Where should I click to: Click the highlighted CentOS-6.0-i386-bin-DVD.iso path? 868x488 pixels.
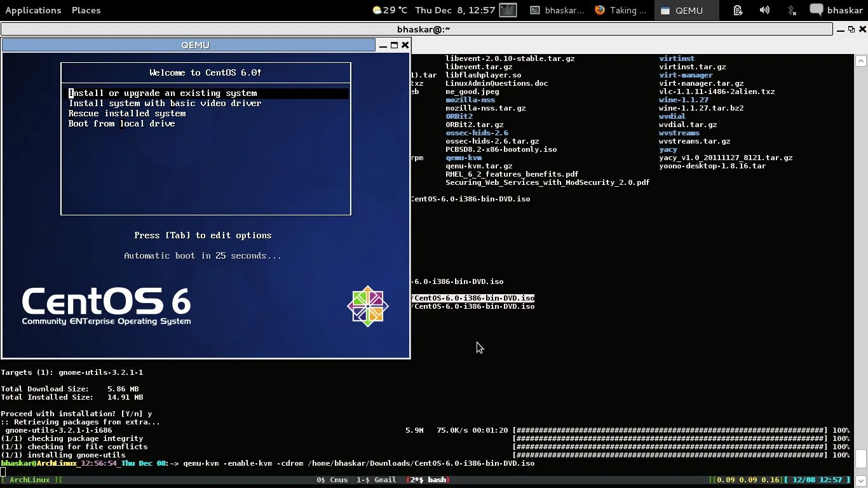473,298
